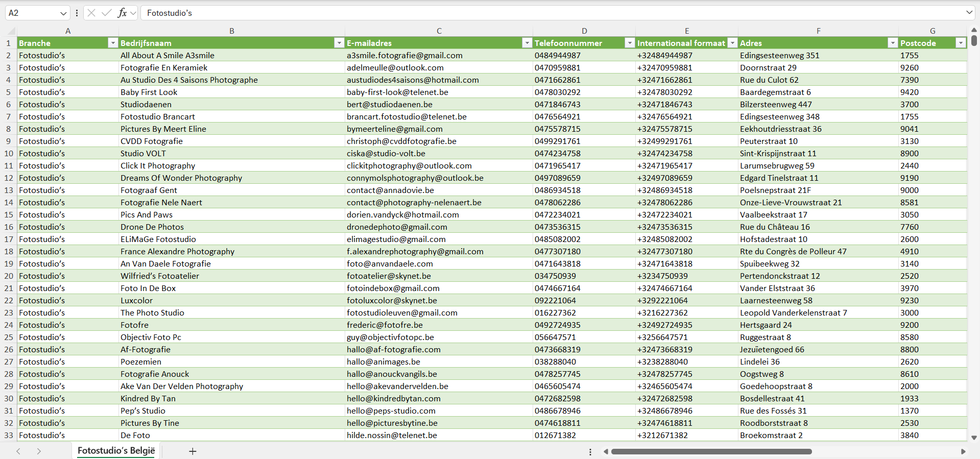Go to previous sheet with left arrow

click(18, 451)
